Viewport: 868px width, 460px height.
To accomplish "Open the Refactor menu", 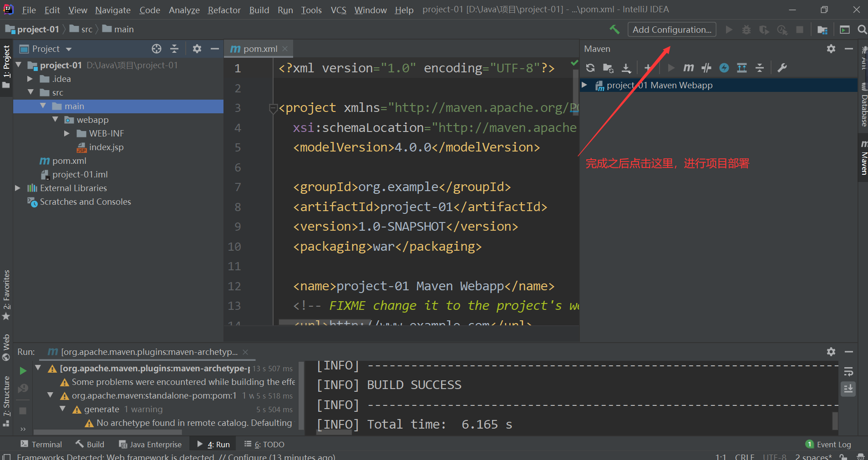I will click(x=224, y=10).
